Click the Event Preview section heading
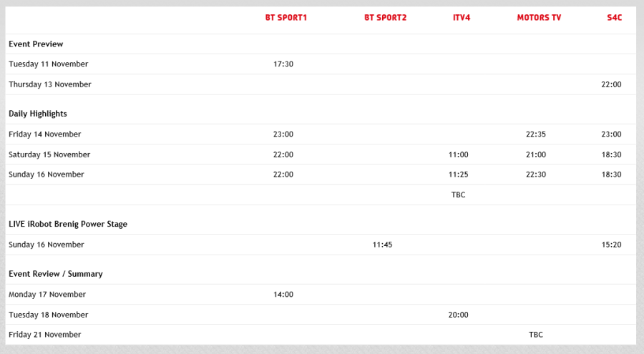 point(36,44)
